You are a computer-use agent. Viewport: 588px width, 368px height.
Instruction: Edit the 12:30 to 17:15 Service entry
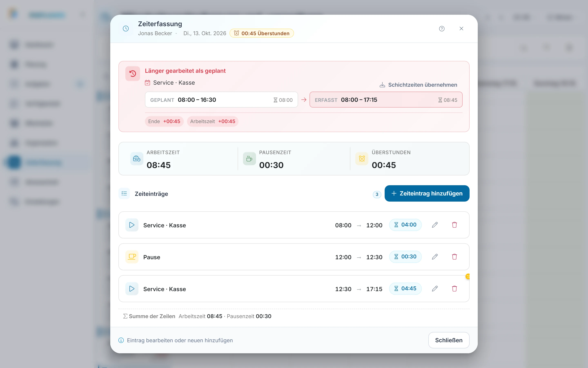pos(435,289)
